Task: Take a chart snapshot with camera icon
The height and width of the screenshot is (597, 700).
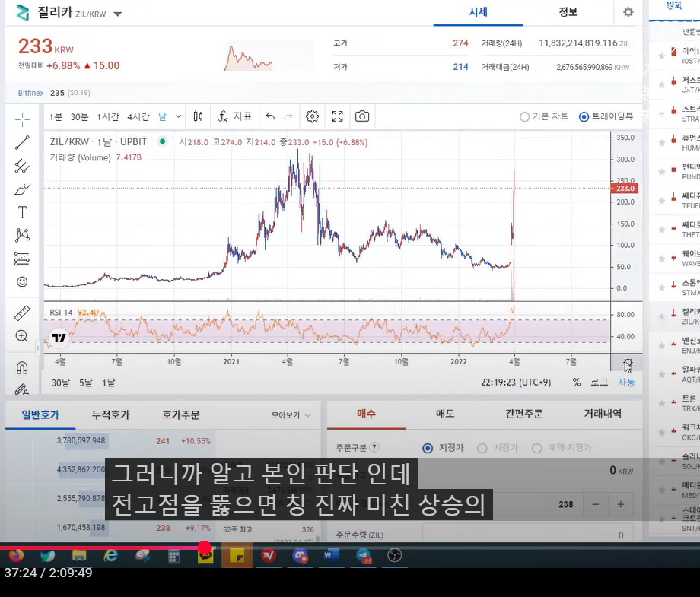Action: click(362, 116)
